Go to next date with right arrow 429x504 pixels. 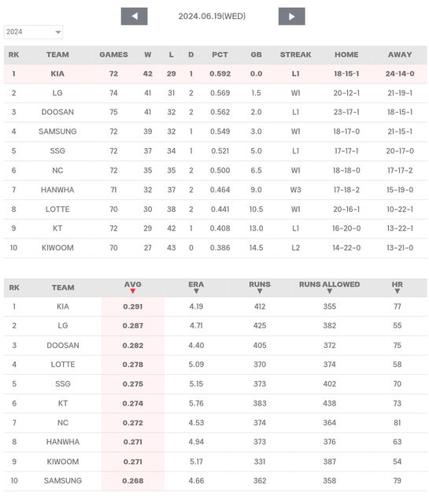click(291, 16)
